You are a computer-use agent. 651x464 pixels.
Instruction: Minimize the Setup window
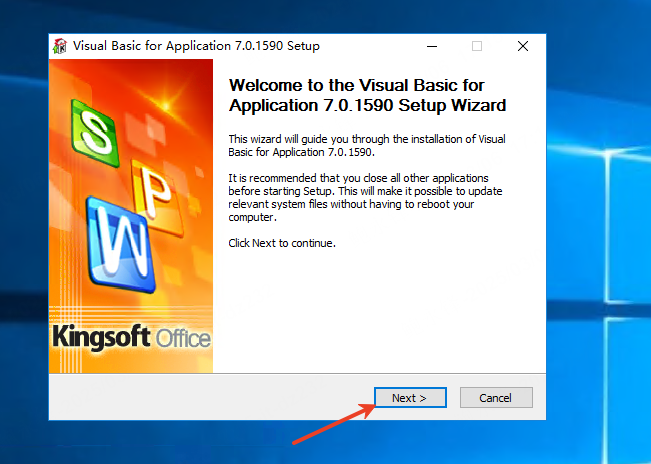432,46
